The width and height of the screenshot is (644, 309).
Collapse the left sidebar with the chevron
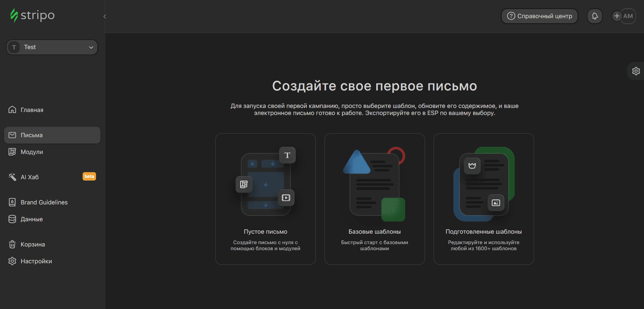click(x=105, y=16)
